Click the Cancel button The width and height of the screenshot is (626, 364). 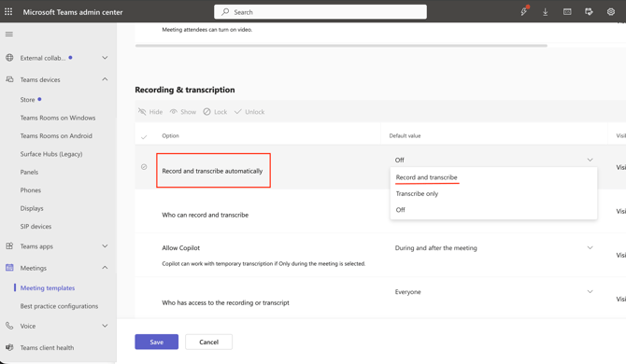coord(208,343)
